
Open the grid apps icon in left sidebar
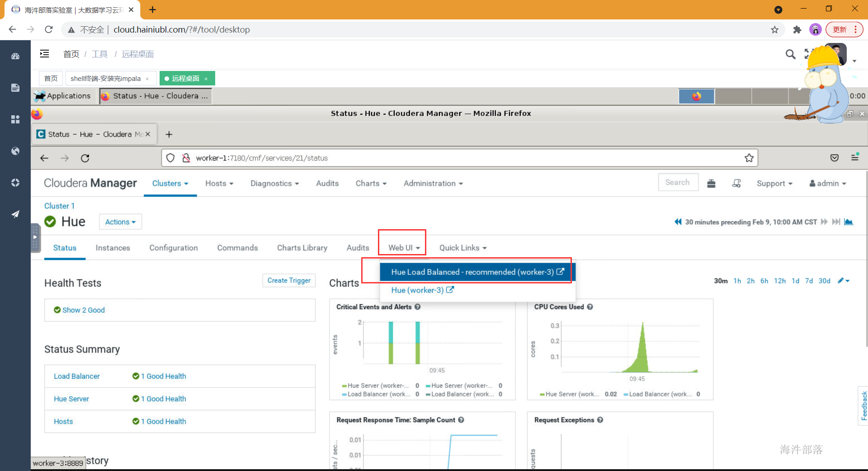click(15, 119)
